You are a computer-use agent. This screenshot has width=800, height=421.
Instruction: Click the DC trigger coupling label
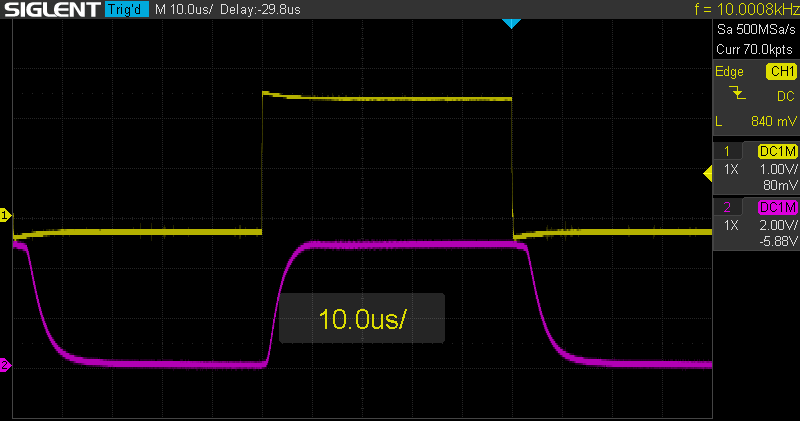785,96
